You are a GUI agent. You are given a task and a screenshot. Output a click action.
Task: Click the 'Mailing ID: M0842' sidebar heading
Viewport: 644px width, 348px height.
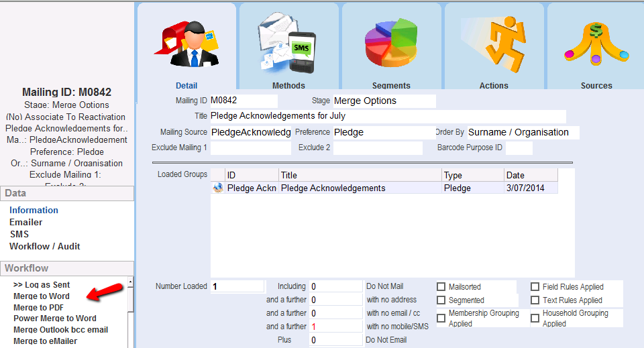tap(66, 92)
